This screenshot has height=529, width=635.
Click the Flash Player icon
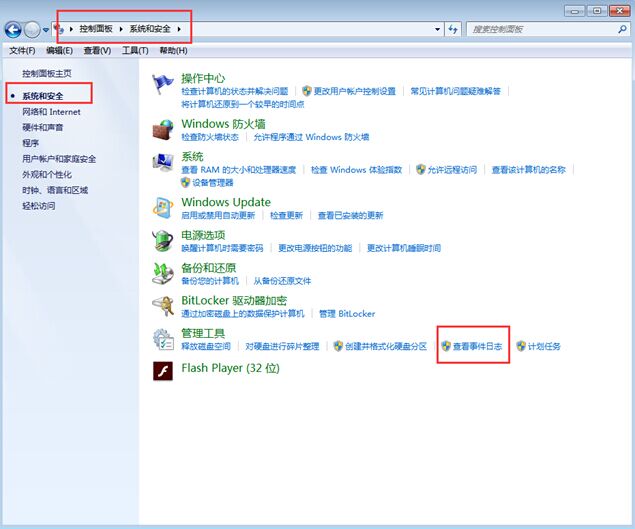tap(163, 371)
